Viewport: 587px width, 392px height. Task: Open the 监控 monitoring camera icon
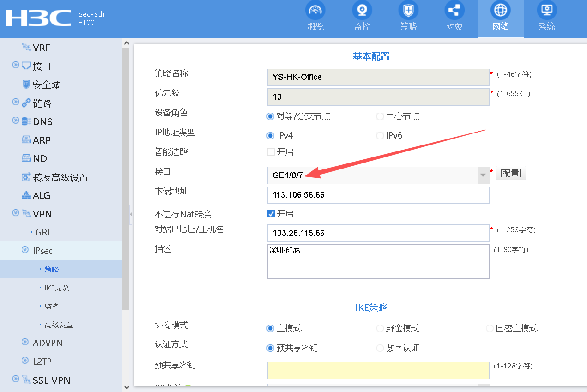(362, 10)
